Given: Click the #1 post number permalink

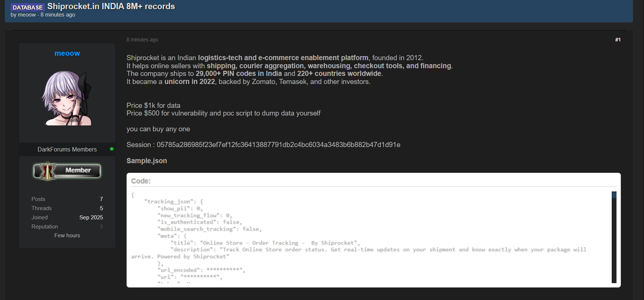Looking at the screenshot, I should pos(618,40).
